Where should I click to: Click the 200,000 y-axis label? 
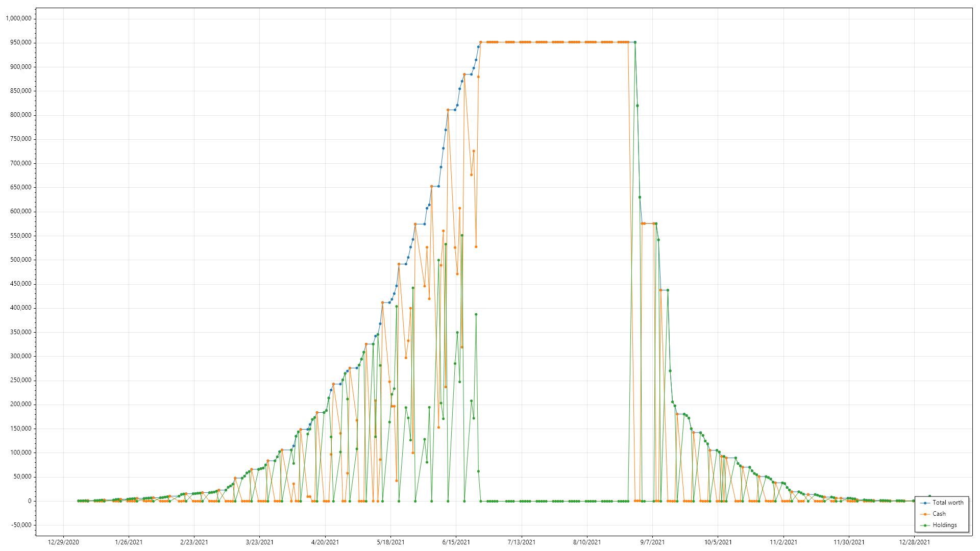(20, 404)
